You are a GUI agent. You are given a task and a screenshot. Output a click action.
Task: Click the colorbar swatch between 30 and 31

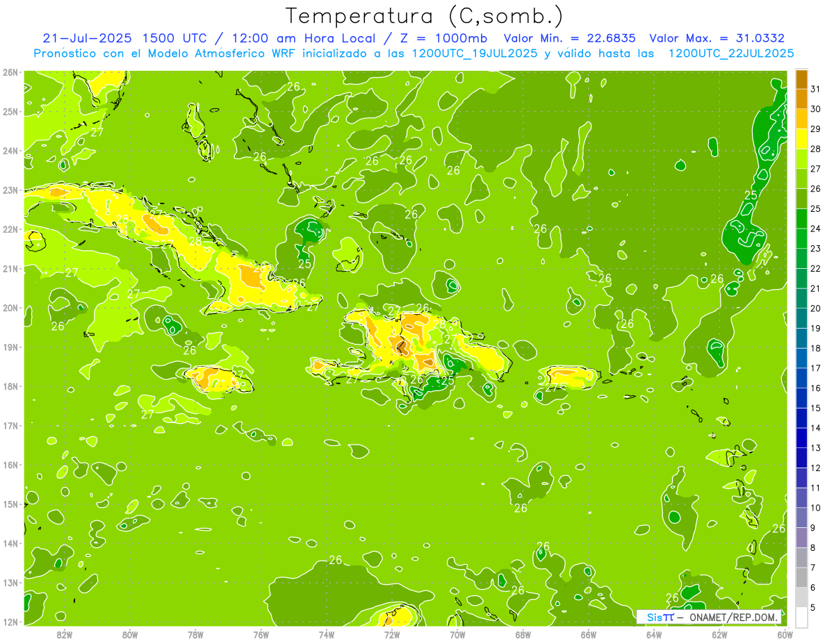[801, 99]
